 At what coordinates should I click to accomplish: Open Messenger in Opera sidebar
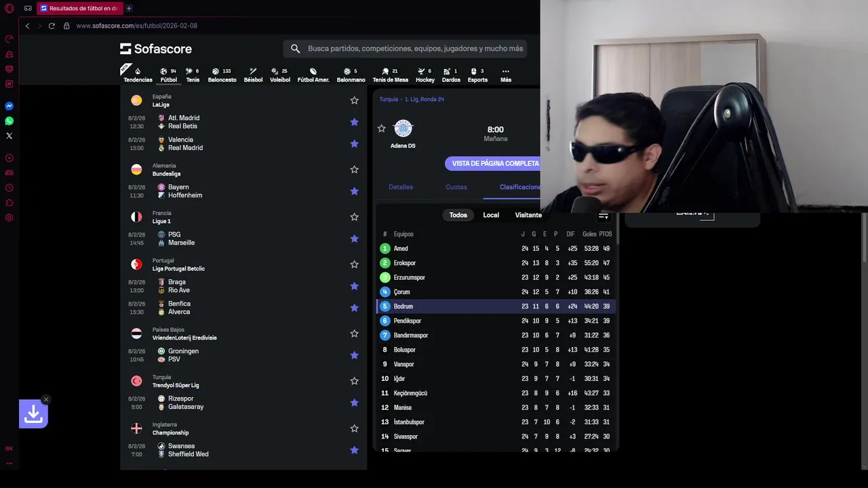9,106
